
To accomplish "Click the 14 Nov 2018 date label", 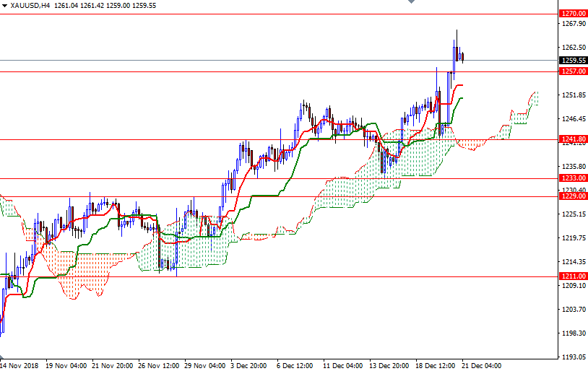I will [21, 365].
